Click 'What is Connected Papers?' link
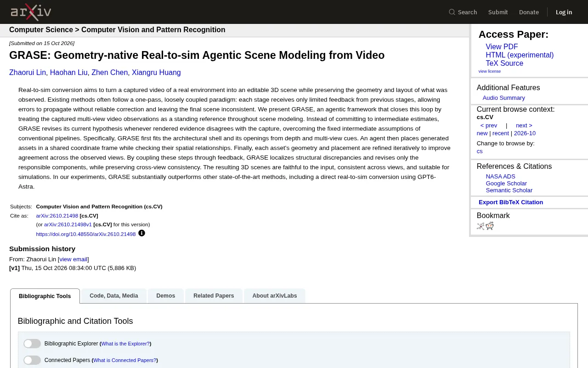 pos(124,360)
